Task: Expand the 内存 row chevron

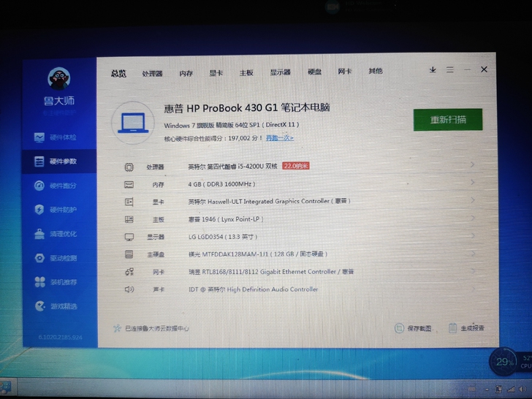Action: [472, 182]
